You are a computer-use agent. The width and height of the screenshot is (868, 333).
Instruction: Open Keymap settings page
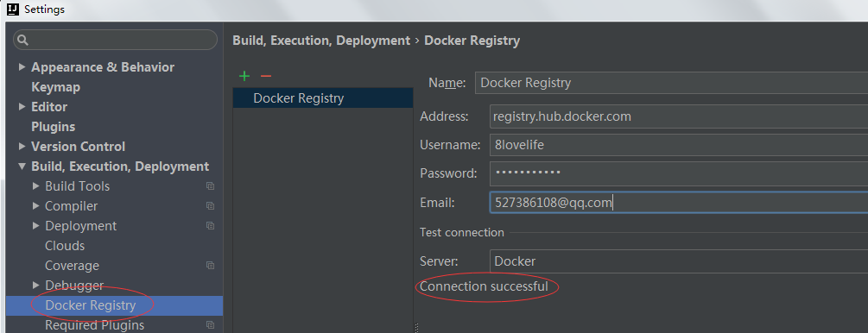point(55,87)
